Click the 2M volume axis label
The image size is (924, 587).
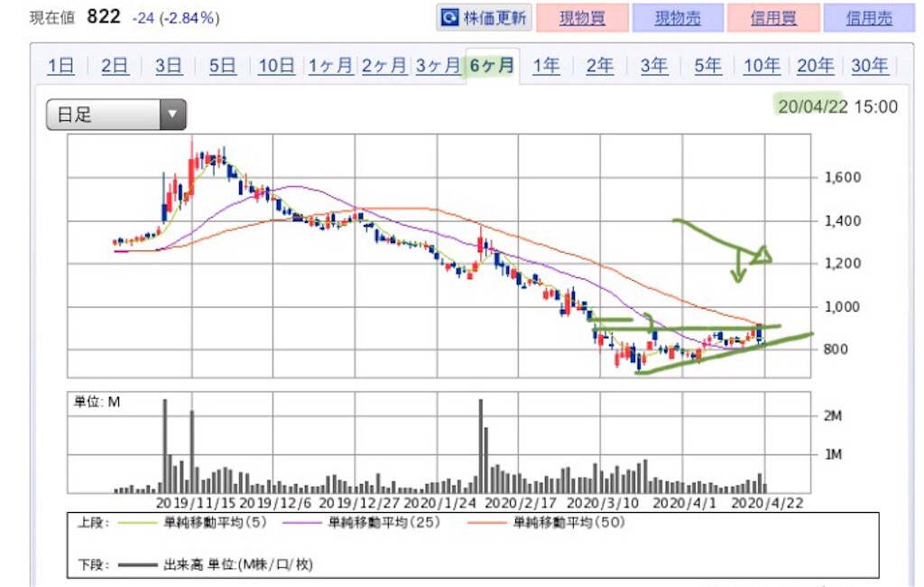[833, 416]
